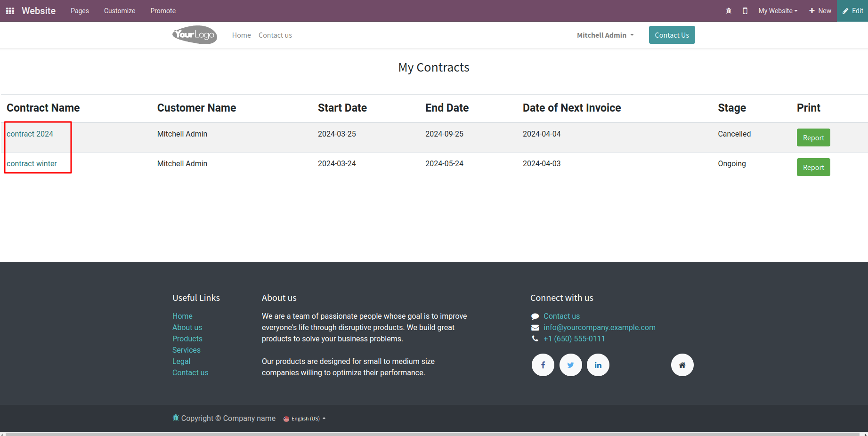Toggle mobile preview phone icon
Viewport: 868px width, 436px height.
745,11
